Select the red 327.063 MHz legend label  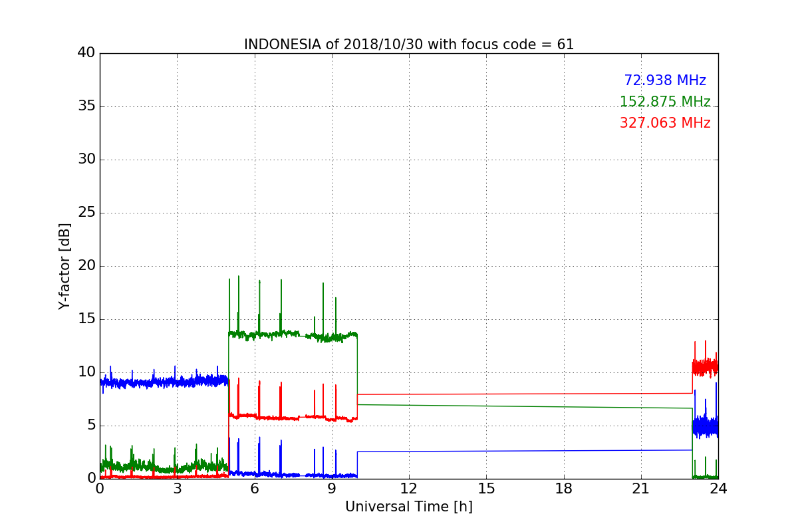tap(665, 123)
